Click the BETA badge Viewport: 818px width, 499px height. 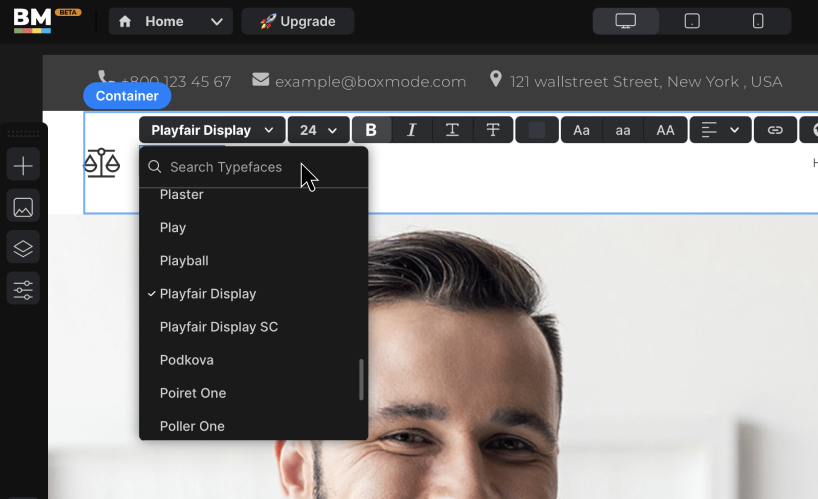(68, 13)
